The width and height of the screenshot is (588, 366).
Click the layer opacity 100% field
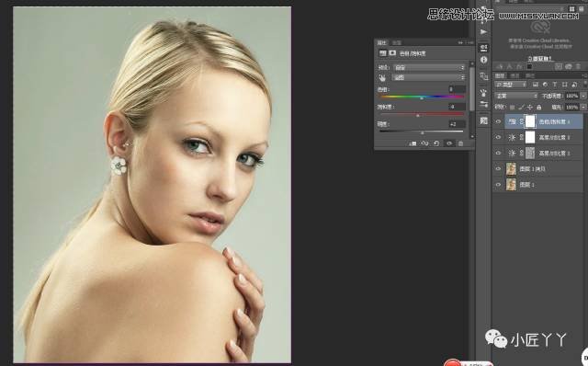(x=571, y=97)
